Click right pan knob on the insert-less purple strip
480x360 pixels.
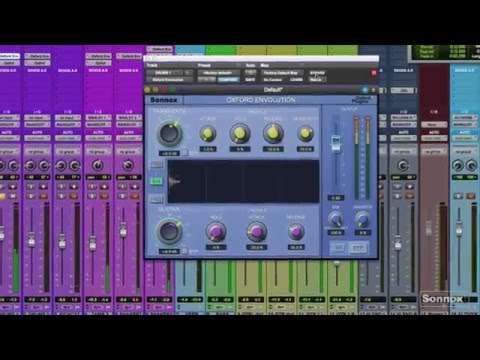[x=75, y=165]
